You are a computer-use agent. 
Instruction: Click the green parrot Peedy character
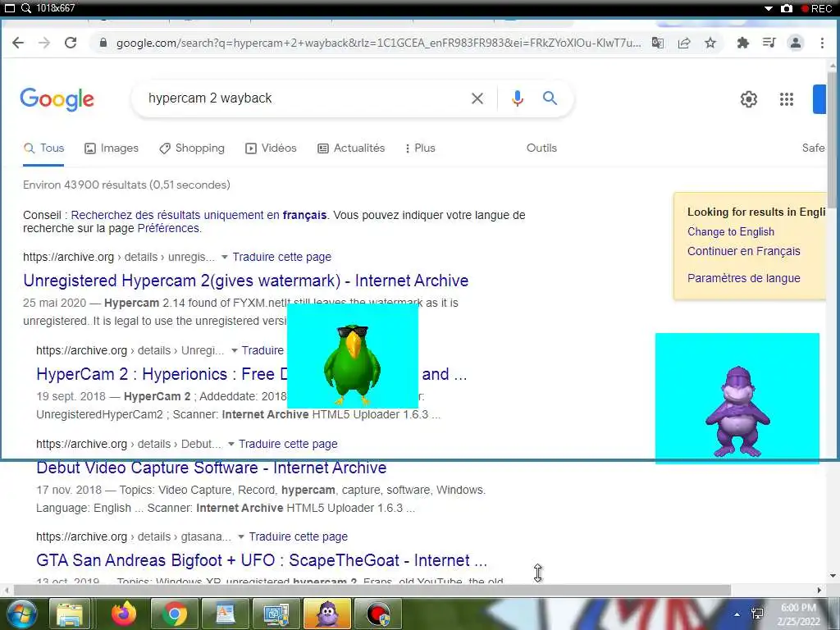tap(353, 363)
